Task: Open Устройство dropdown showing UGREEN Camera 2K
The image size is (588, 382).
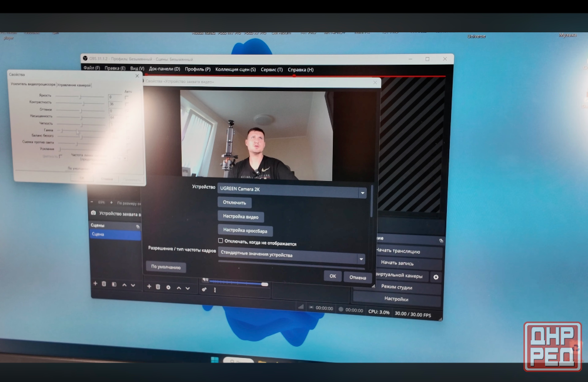Action: coord(292,190)
